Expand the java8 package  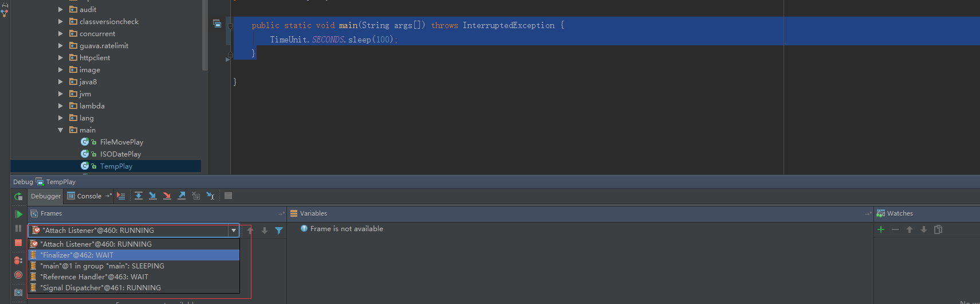tap(61, 81)
